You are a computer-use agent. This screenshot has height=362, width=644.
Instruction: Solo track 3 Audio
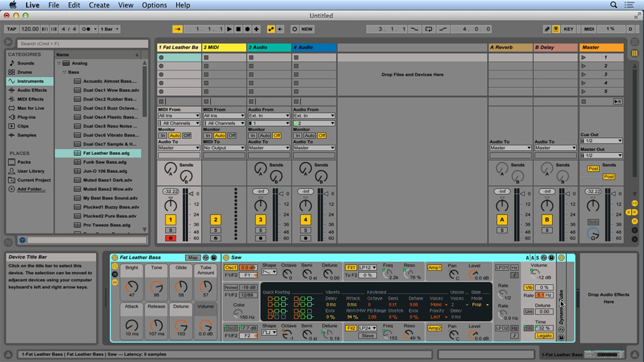(260, 230)
